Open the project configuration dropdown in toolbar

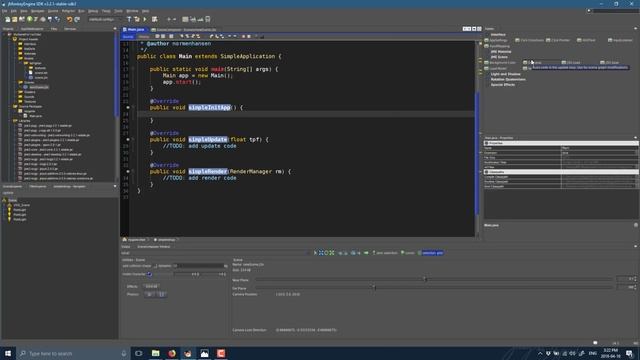pyautogui.click(x=104, y=19)
